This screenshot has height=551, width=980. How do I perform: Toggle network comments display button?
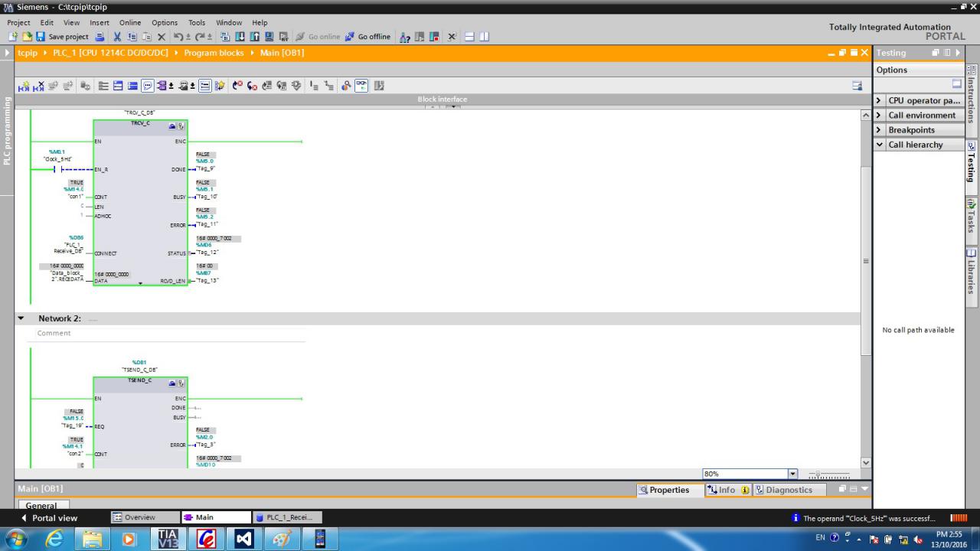click(147, 86)
